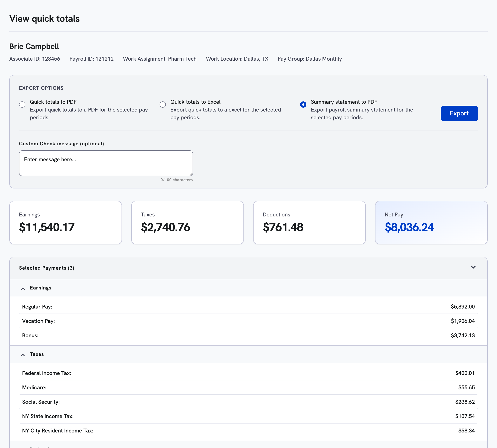Click Work Assignment: Pharm Tech text

pos(160,59)
